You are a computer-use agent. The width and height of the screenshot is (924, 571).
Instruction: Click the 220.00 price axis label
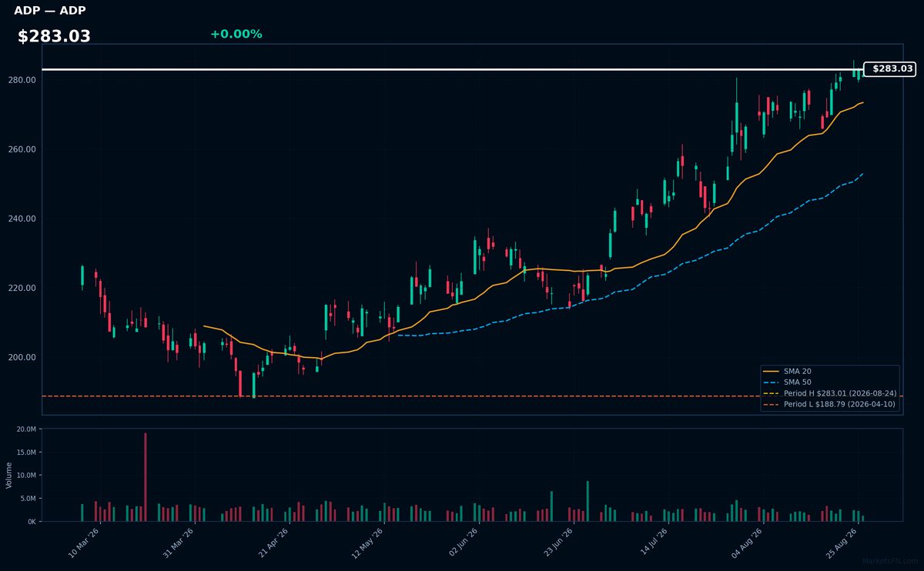pyautogui.click(x=22, y=288)
